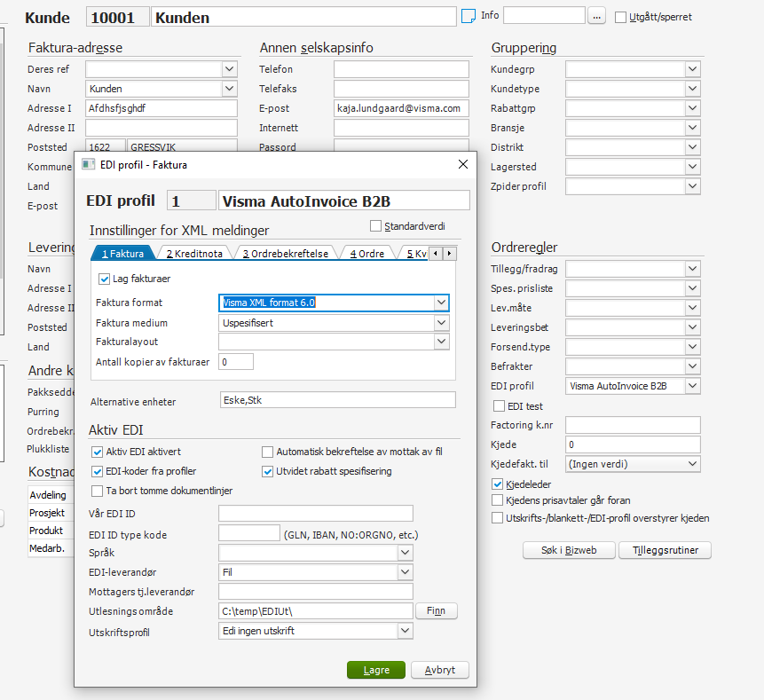Expand the Kundegrp dropdown
The height and width of the screenshot is (700, 764).
[692, 68]
